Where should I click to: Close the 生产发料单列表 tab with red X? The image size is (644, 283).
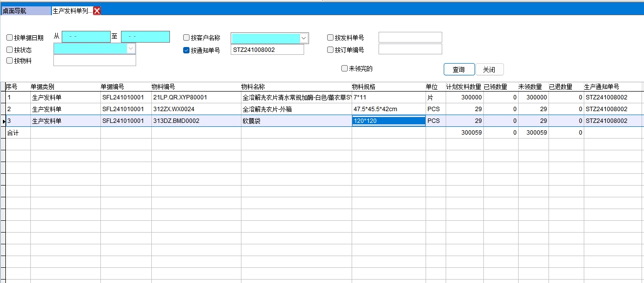97,11
